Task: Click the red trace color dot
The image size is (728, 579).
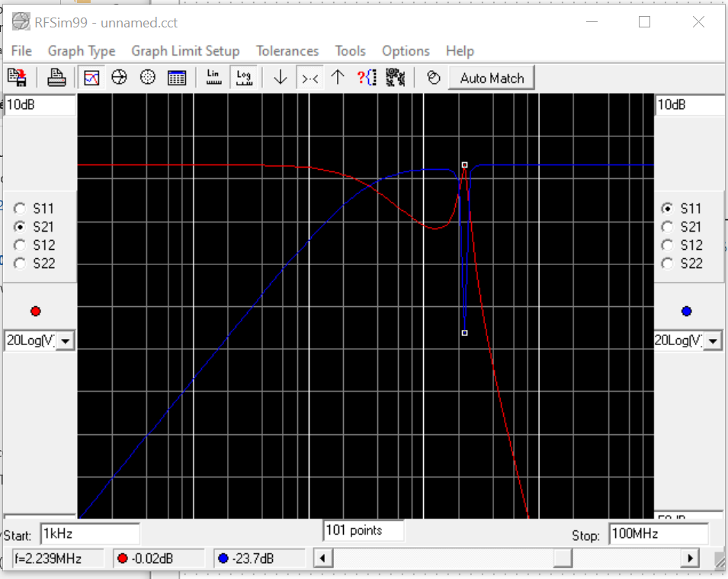Action: pos(36,312)
